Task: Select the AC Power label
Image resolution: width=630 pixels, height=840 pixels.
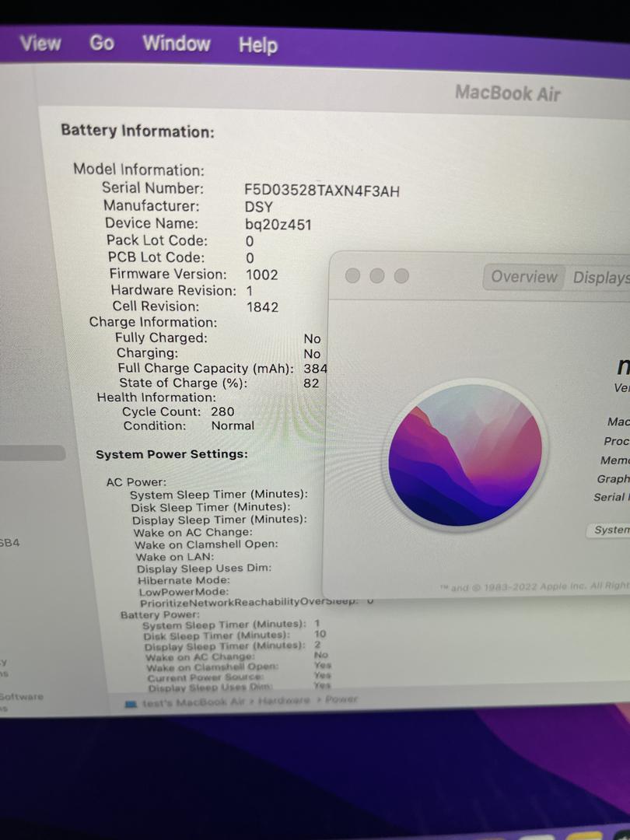Action: [x=137, y=482]
